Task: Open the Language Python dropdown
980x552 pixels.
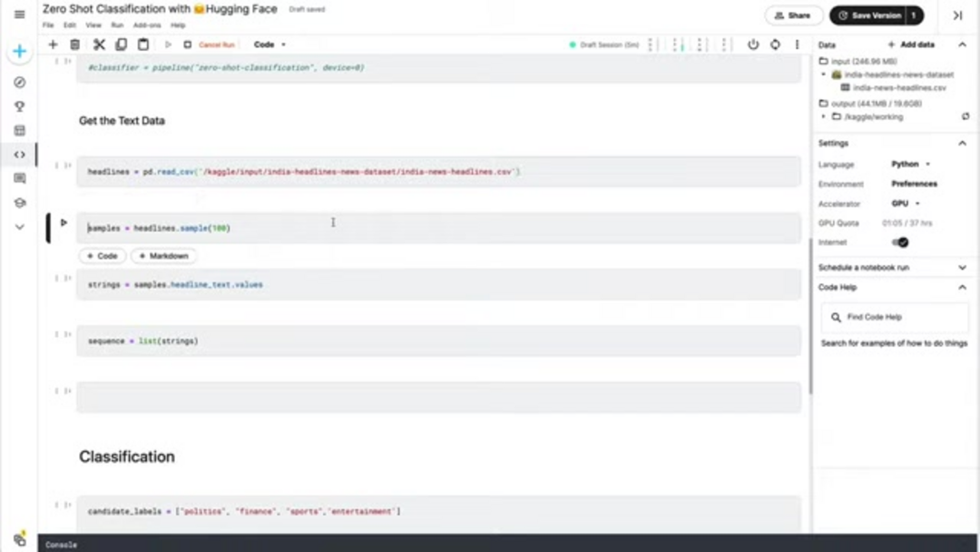Action: (910, 164)
